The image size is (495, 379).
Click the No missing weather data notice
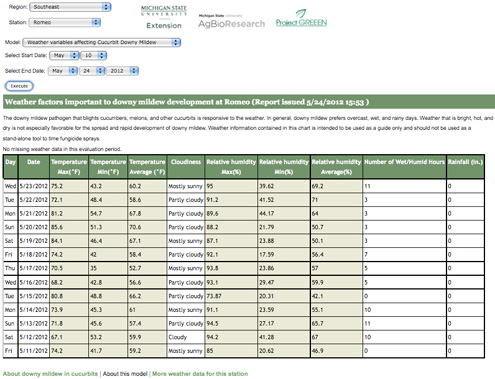point(62,149)
